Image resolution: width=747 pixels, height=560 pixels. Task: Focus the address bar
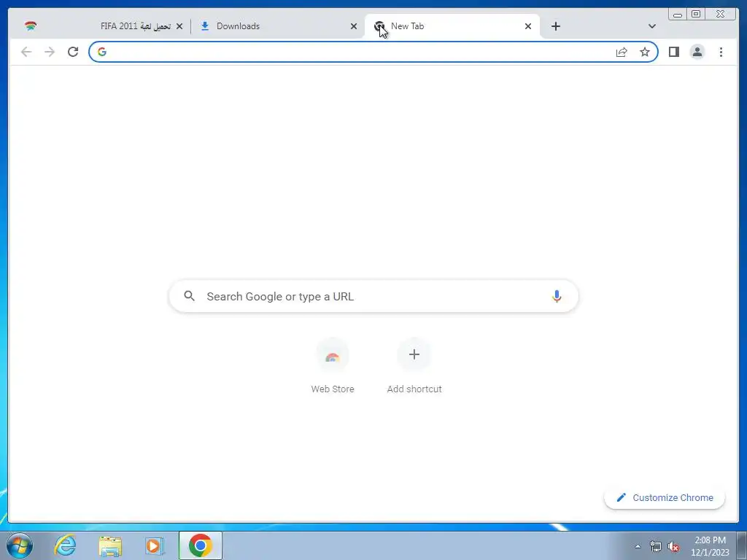(x=373, y=52)
